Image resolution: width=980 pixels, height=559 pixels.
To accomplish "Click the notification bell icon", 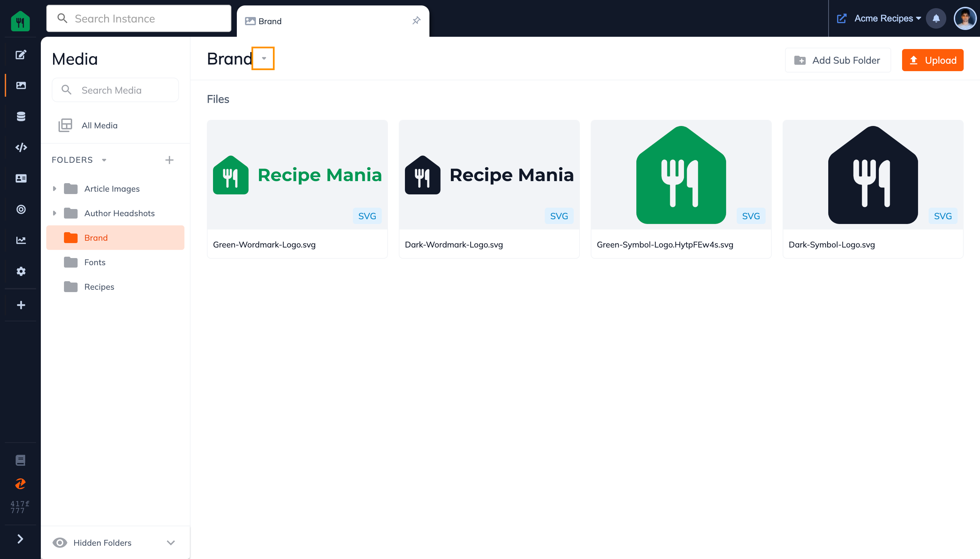I will coord(936,18).
